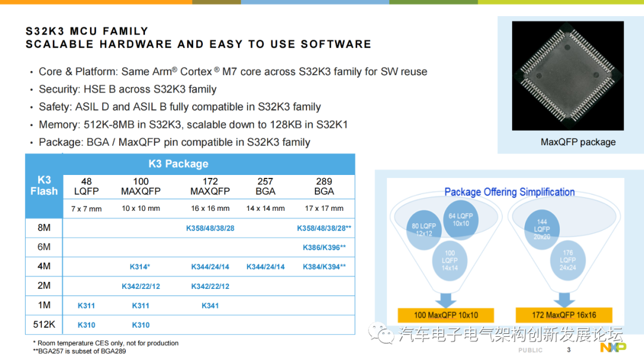Click the Security: HSE B bullet line

pyautogui.click(x=128, y=89)
